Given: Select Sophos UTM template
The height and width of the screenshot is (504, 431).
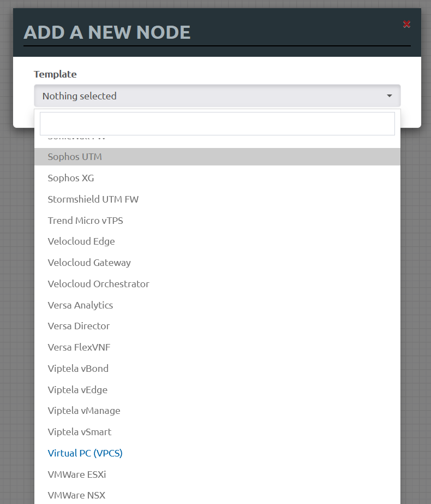Looking at the screenshot, I should pyautogui.click(x=217, y=157).
